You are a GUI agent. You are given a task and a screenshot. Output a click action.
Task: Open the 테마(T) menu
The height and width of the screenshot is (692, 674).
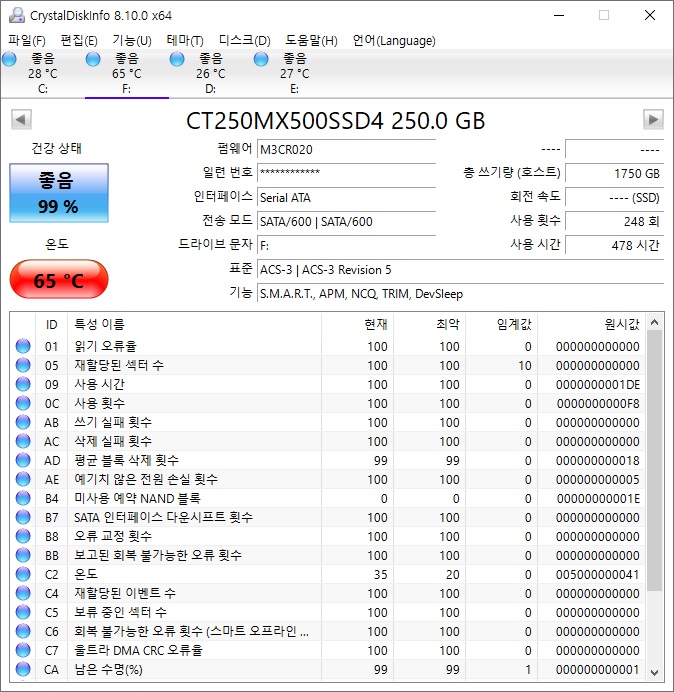tap(185, 41)
